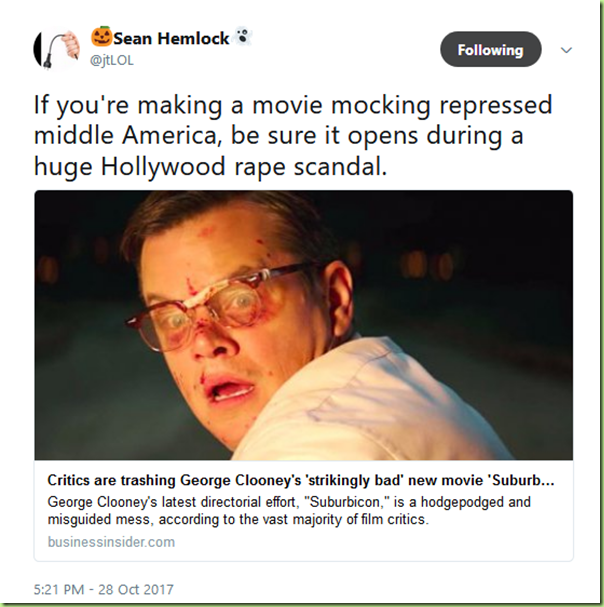Open the @jtLOL handle
604x607 pixels.
(x=112, y=60)
